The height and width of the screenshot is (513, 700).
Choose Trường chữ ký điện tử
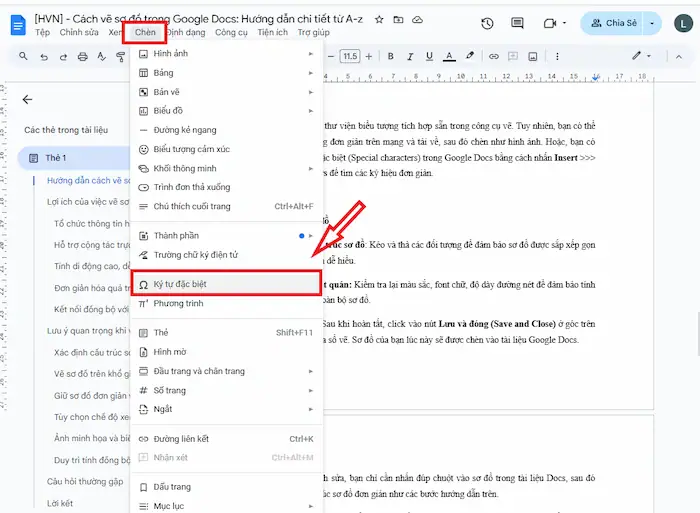(x=226, y=255)
